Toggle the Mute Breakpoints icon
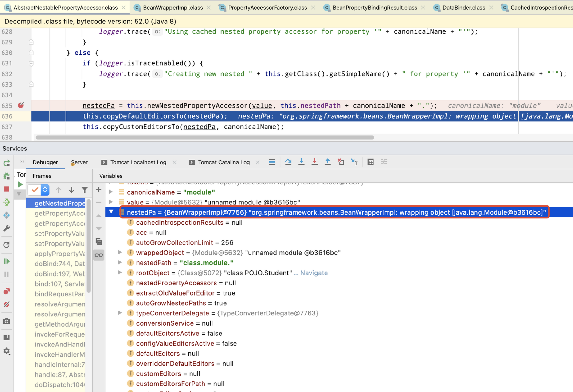573x392 pixels. coord(7,304)
